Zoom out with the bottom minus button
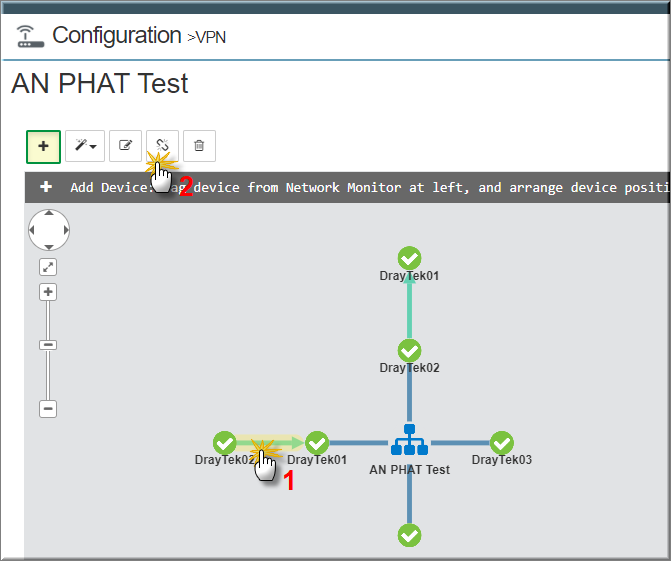The image size is (671, 561). point(48,409)
